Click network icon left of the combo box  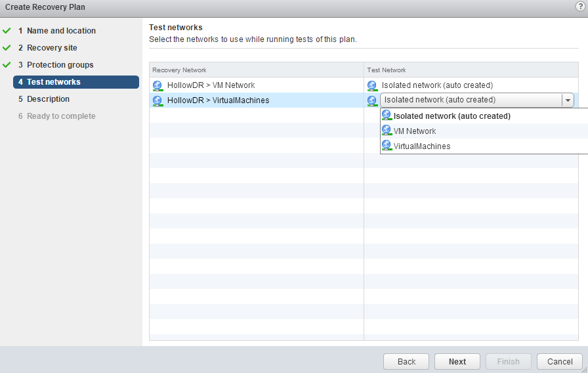372,100
